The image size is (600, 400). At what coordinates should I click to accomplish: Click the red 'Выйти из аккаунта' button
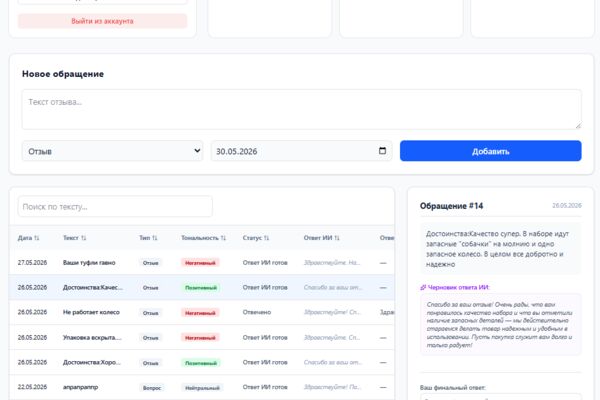pos(103,21)
